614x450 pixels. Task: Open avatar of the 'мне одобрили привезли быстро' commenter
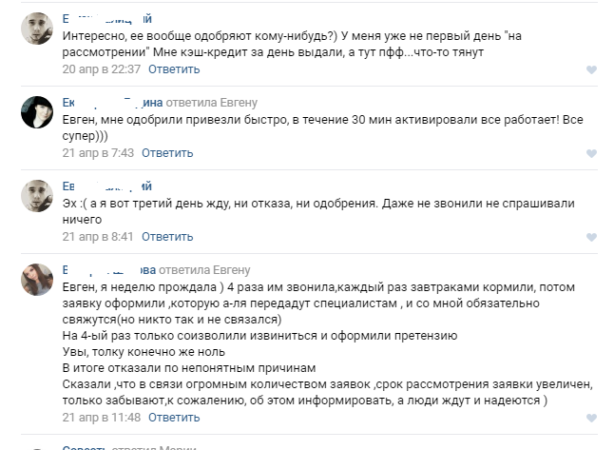37,112
